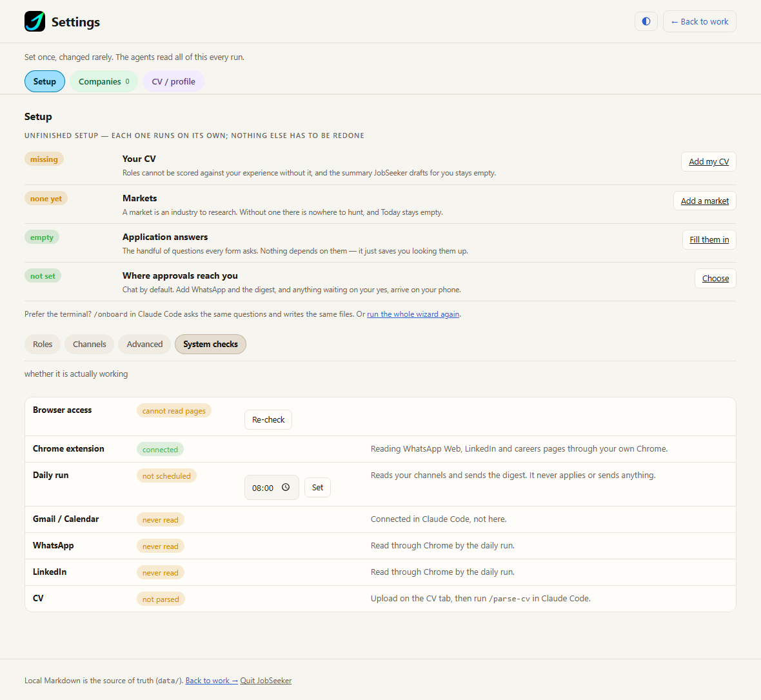Click the 'Markets' heading
This screenshot has width=761, height=700.
coord(140,198)
